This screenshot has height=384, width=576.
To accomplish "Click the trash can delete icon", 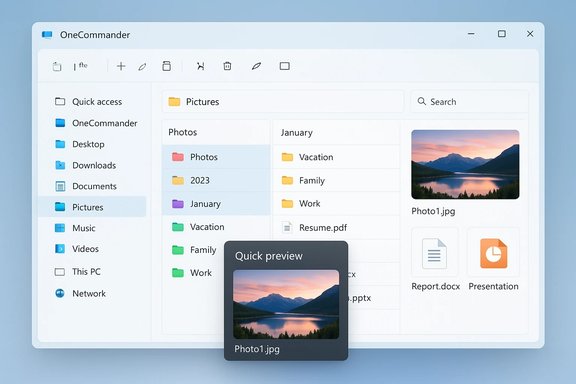I will click(x=227, y=66).
